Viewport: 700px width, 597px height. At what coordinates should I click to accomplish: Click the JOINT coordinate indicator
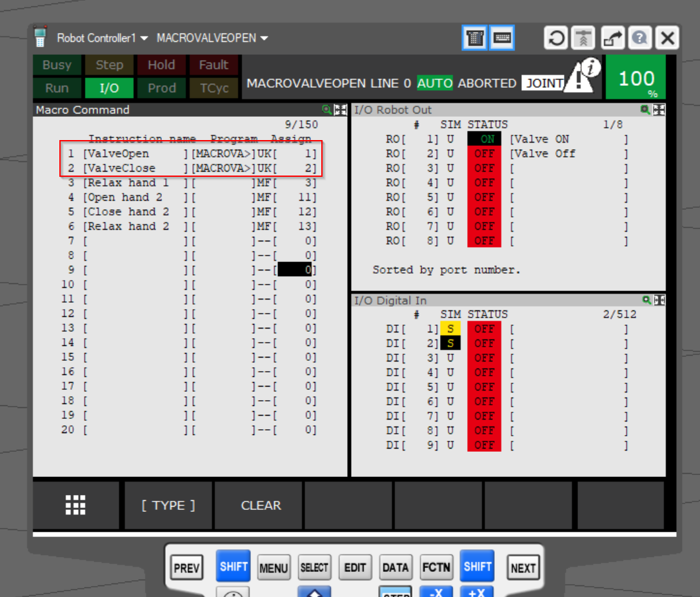point(544,83)
